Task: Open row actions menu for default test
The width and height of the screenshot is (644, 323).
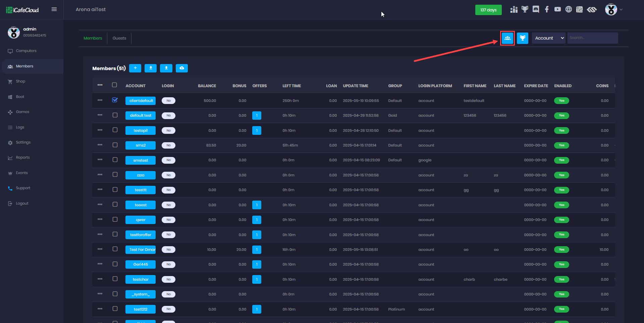Action: 100,115
